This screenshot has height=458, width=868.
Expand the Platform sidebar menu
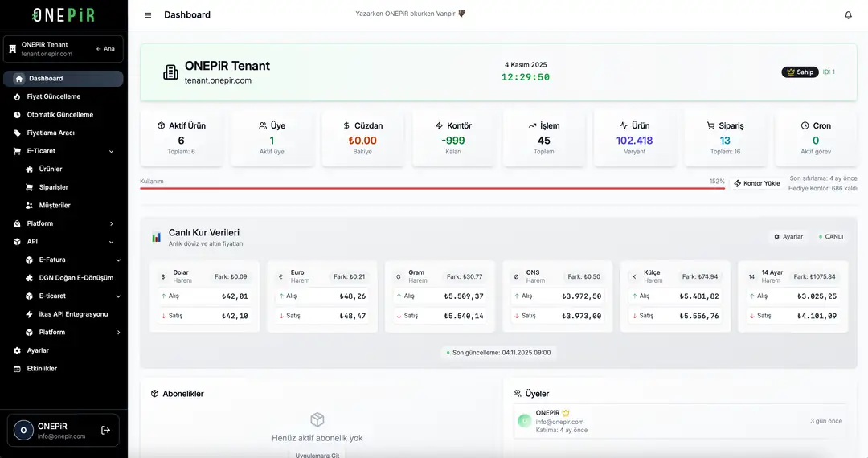point(111,223)
